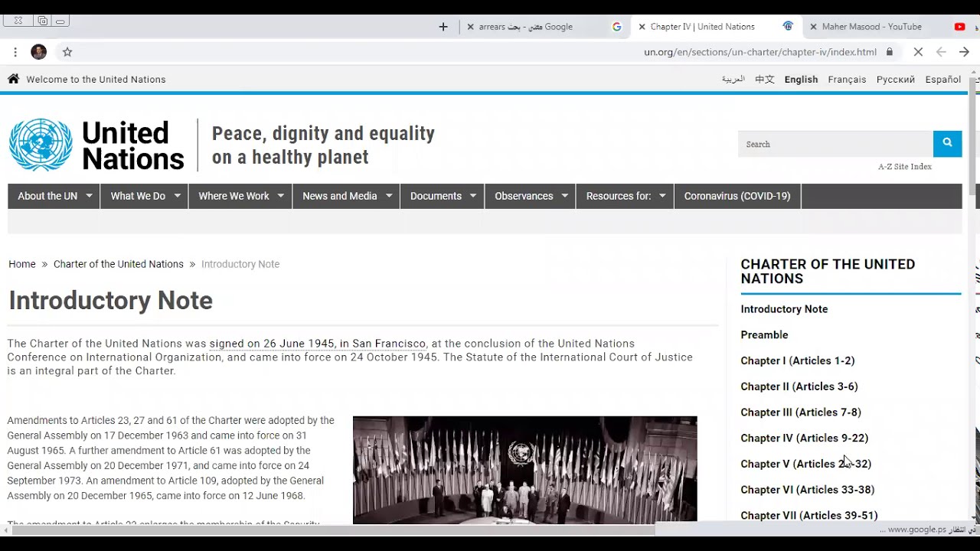Open Chapter IV (Articles 9-22)
The height and width of the screenshot is (551, 980).
point(805,439)
